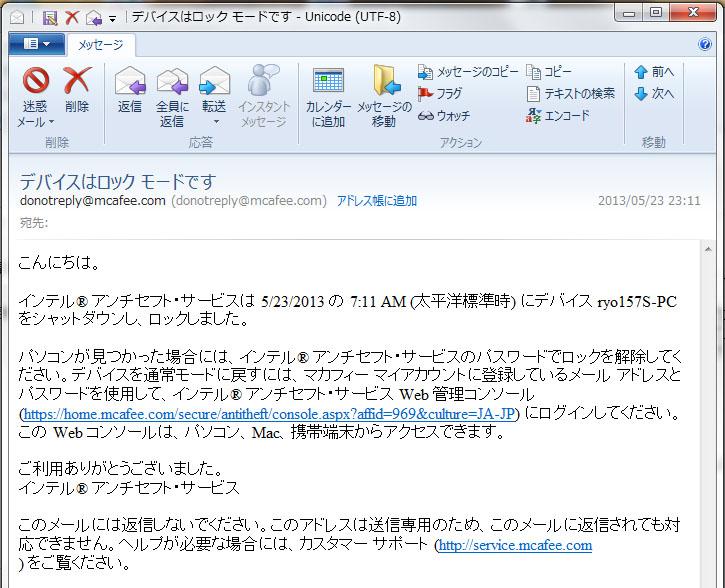The width and height of the screenshot is (725, 588).
Task: Click the save icon in quick access toolbar
Action: (x=50, y=18)
